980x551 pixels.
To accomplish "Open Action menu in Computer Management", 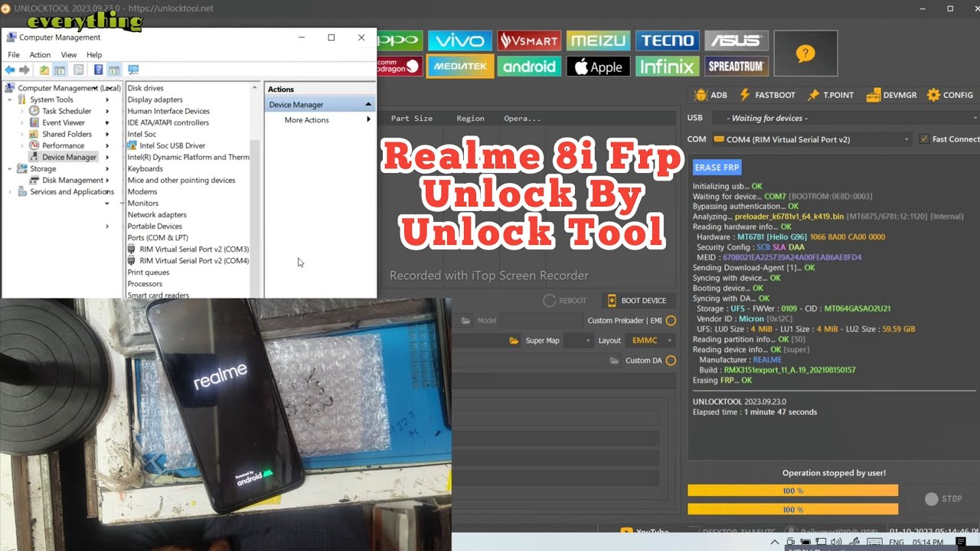I will 40,55.
